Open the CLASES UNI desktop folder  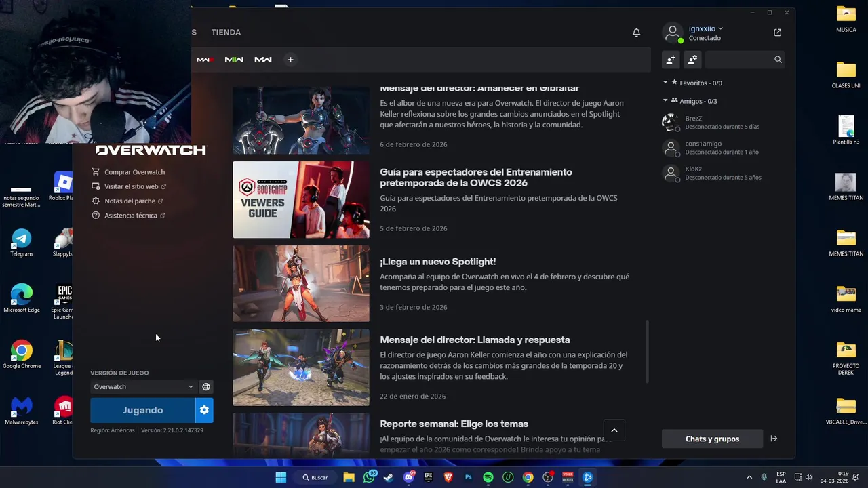(846, 75)
